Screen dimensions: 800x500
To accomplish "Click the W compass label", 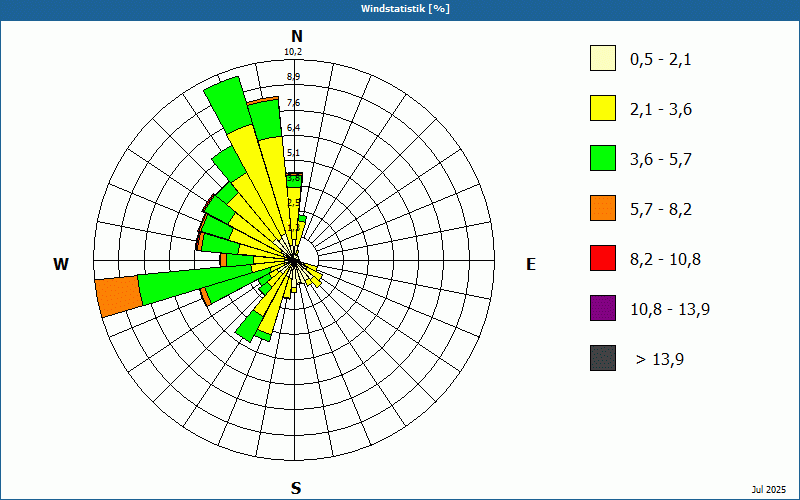I will [61, 264].
